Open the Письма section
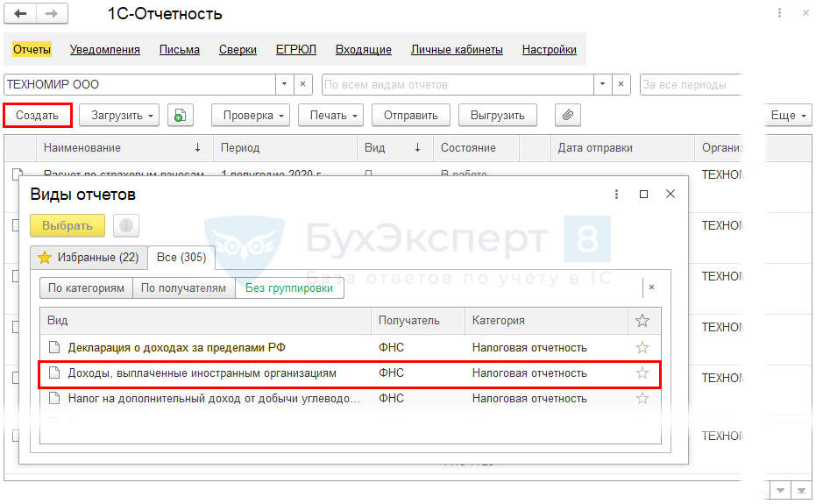 [180, 49]
